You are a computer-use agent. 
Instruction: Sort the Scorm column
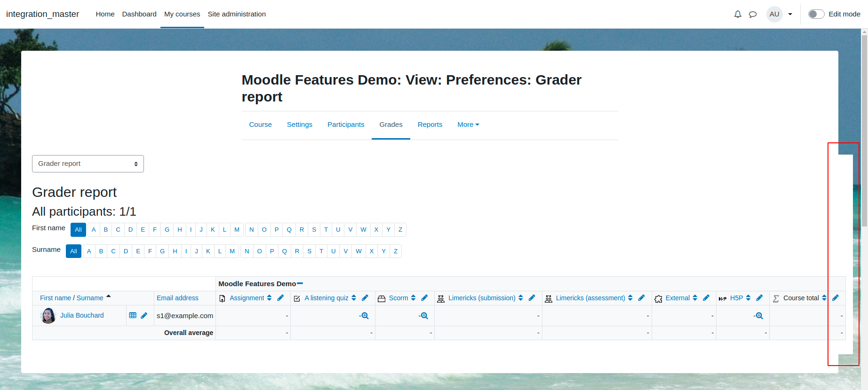click(x=414, y=298)
